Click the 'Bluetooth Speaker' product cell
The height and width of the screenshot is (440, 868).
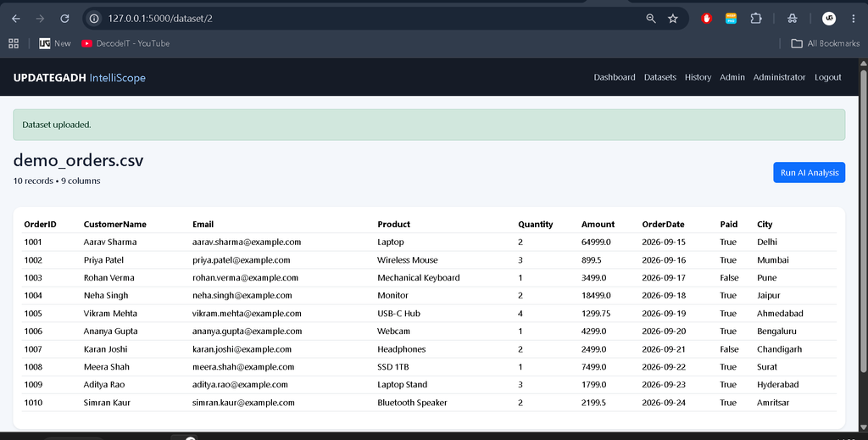click(x=412, y=403)
